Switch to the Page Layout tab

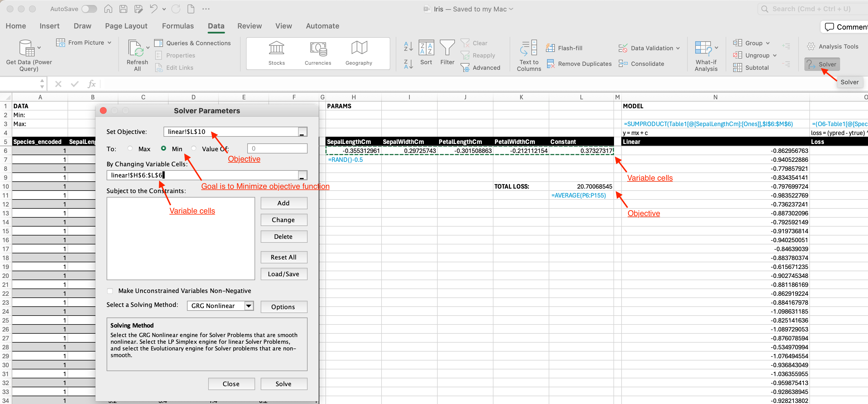click(x=126, y=26)
